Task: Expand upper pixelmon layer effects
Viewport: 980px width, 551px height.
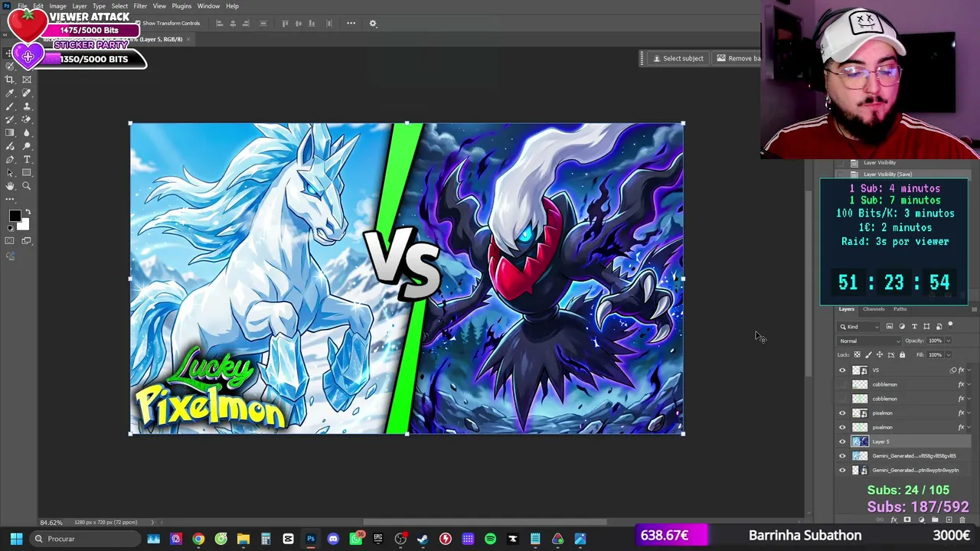Action: click(x=969, y=413)
